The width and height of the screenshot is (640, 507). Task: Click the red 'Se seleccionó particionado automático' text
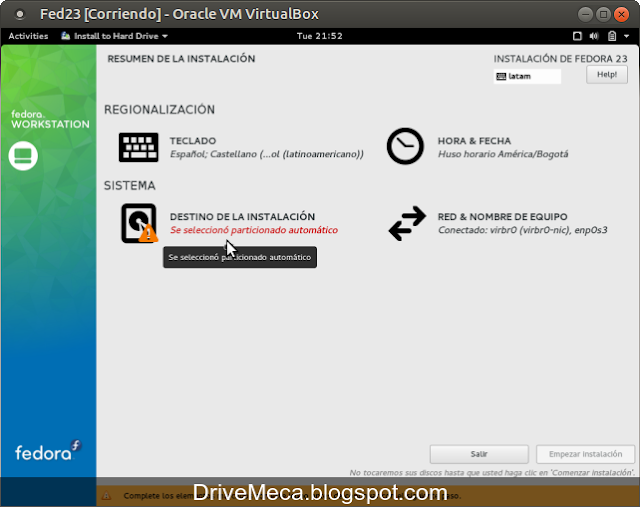pyautogui.click(x=254, y=230)
